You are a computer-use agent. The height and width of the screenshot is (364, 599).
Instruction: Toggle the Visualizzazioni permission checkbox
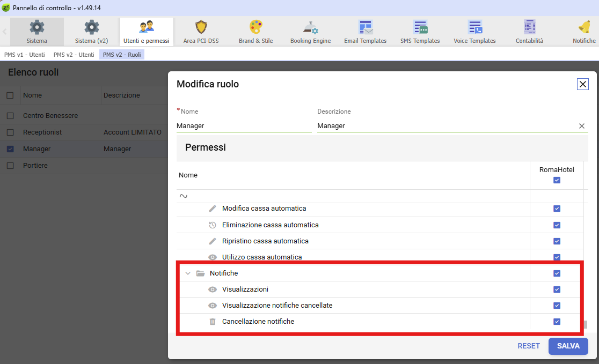pyautogui.click(x=557, y=289)
